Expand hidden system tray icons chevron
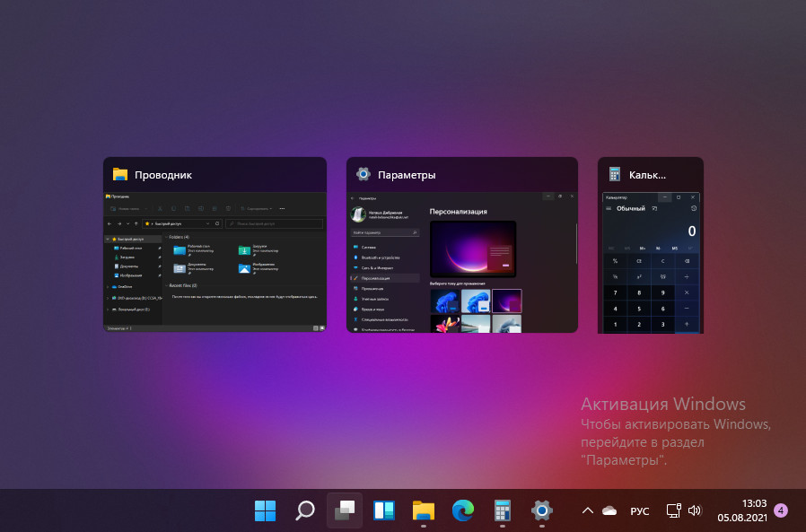The image size is (806, 532). point(588,510)
